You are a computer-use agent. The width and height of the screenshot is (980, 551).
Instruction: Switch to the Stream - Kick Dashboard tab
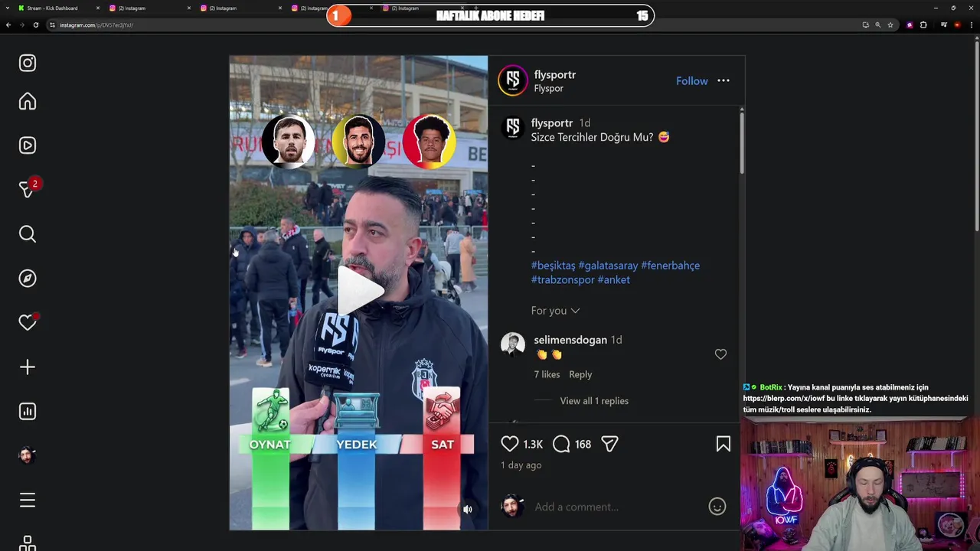pos(52,8)
